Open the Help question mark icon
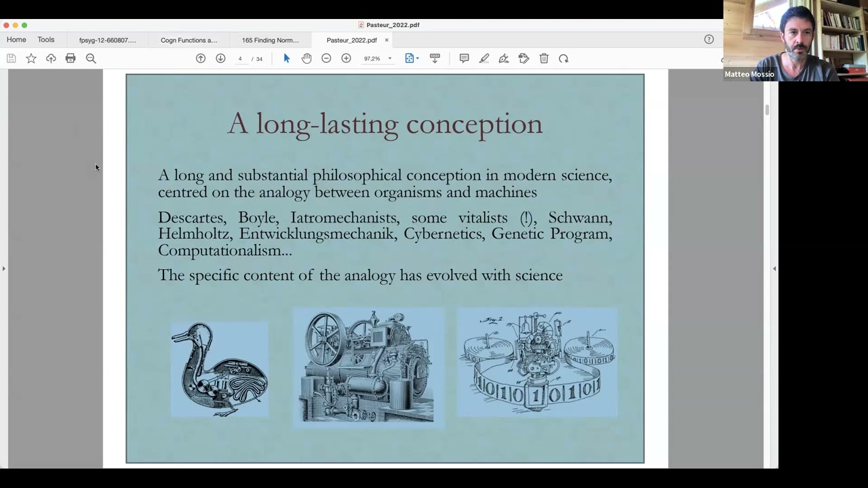Image resolution: width=868 pixels, height=488 pixels. tap(709, 39)
